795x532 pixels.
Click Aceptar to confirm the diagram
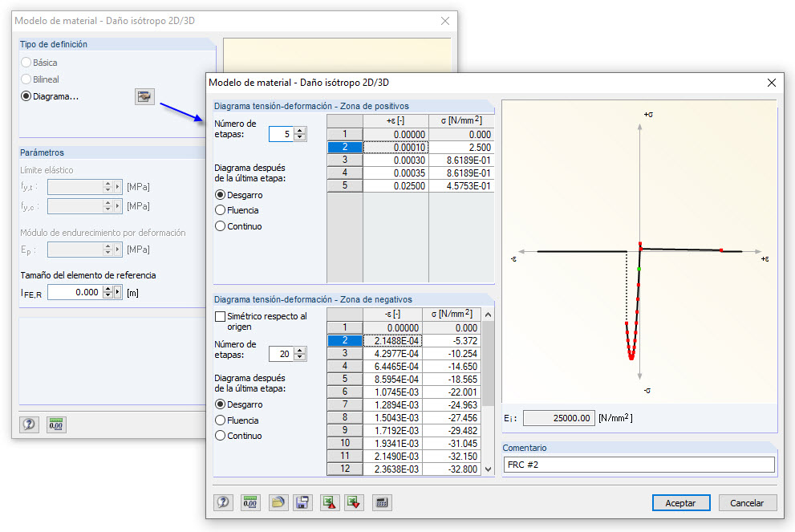tap(680, 502)
